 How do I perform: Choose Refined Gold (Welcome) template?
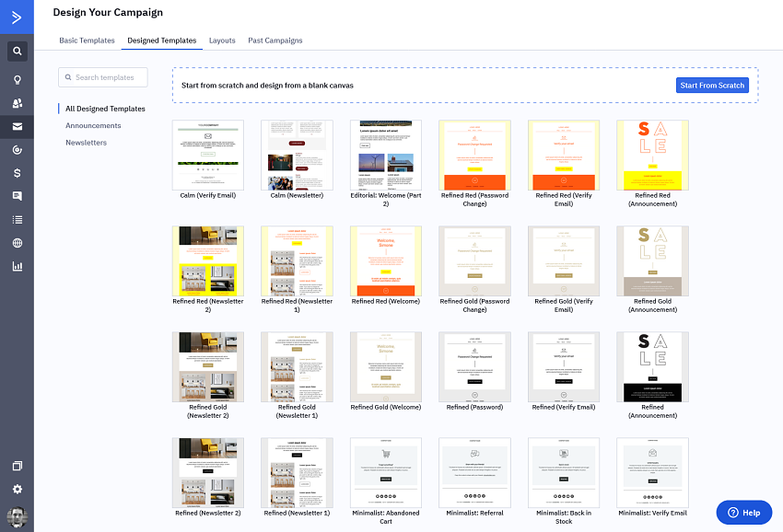click(x=386, y=367)
